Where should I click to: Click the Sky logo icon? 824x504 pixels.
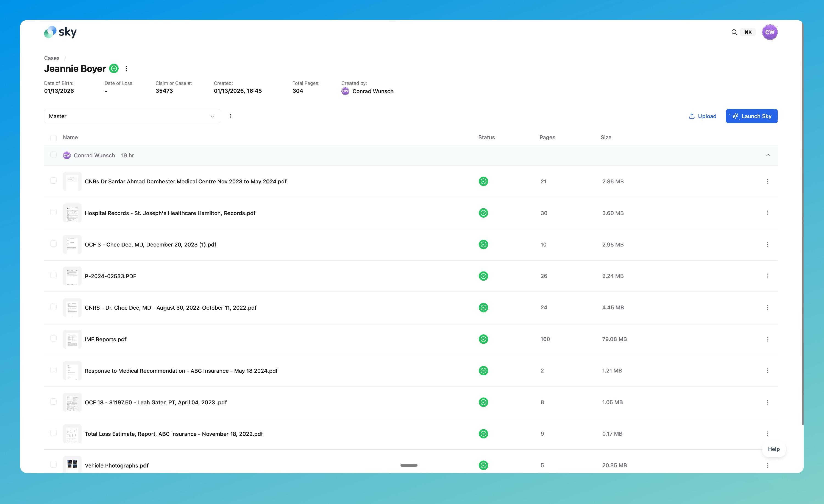pos(51,32)
